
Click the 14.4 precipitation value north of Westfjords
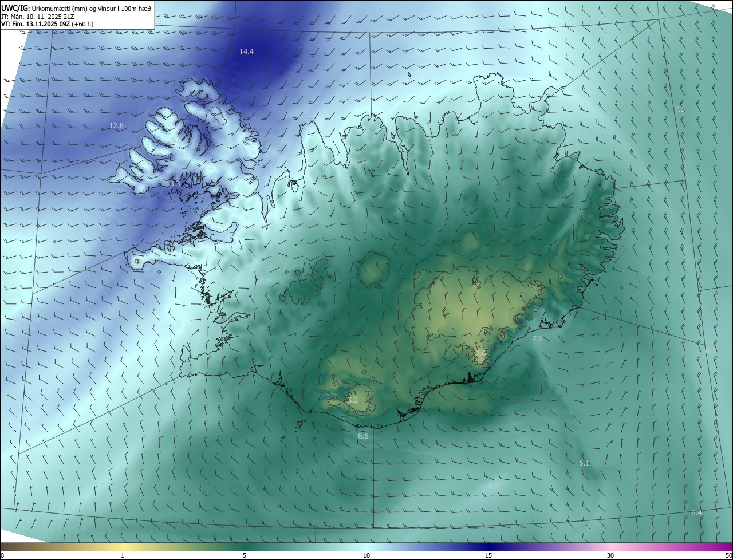point(246,52)
